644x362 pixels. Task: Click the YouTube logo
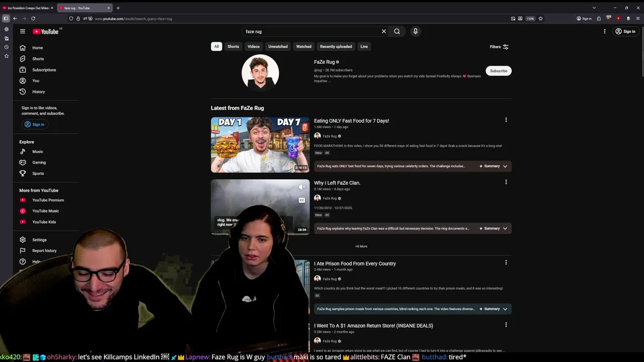(46, 31)
